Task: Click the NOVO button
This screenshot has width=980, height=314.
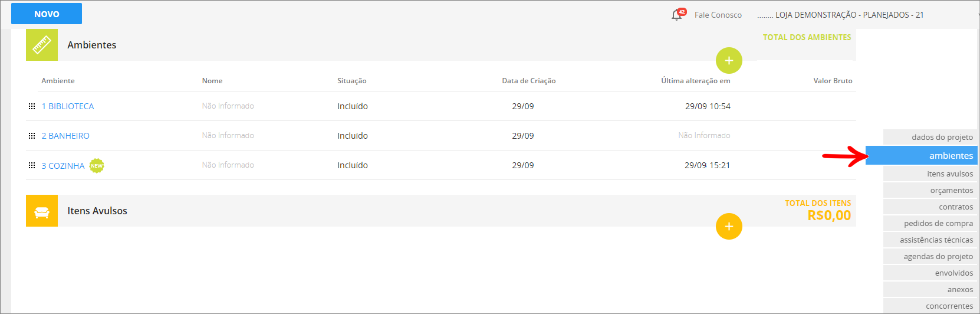Action: click(47, 14)
